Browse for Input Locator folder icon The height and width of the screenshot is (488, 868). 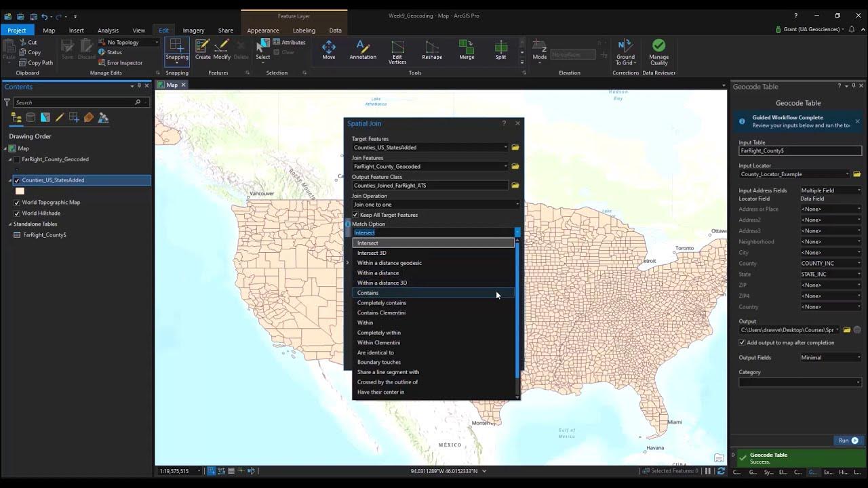point(856,174)
